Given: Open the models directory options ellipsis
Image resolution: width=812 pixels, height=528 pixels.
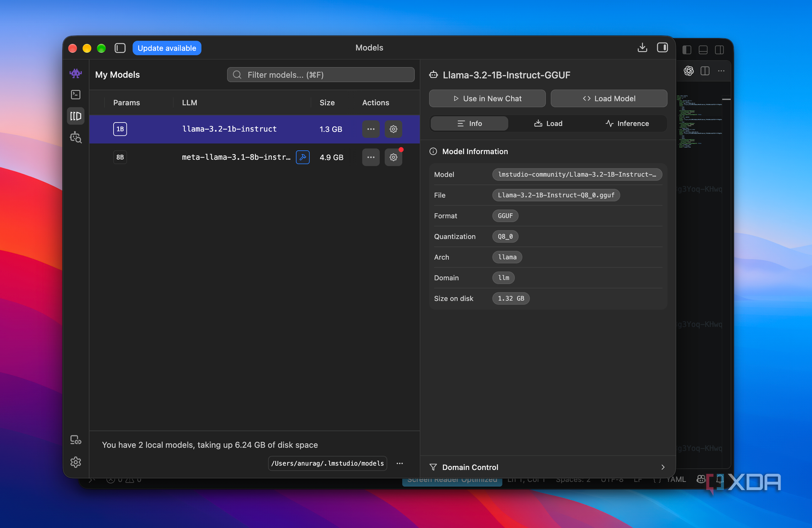Looking at the screenshot, I should 400,463.
